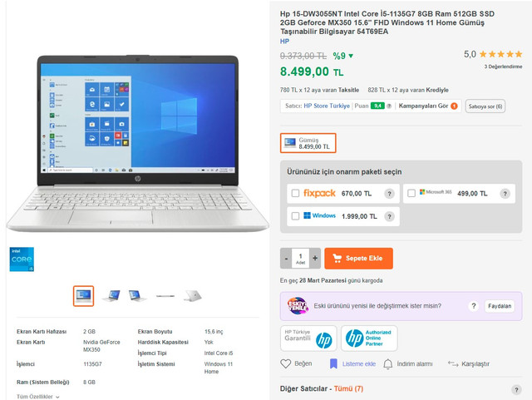Image resolution: width=532 pixels, height=400 pixels.
Task: Tick the fixpack 670,00 TL checkbox
Action: pyautogui.click(x=296, y=193)
